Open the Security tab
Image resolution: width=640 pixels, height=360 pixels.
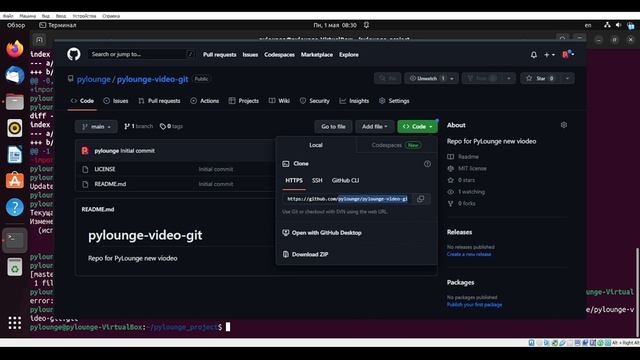[x=315, y=101]
